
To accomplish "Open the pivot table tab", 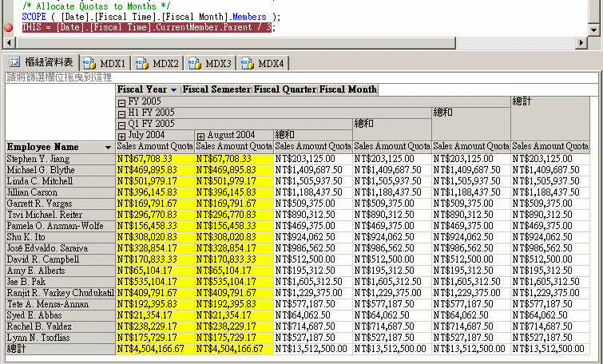I will (42, 62).
